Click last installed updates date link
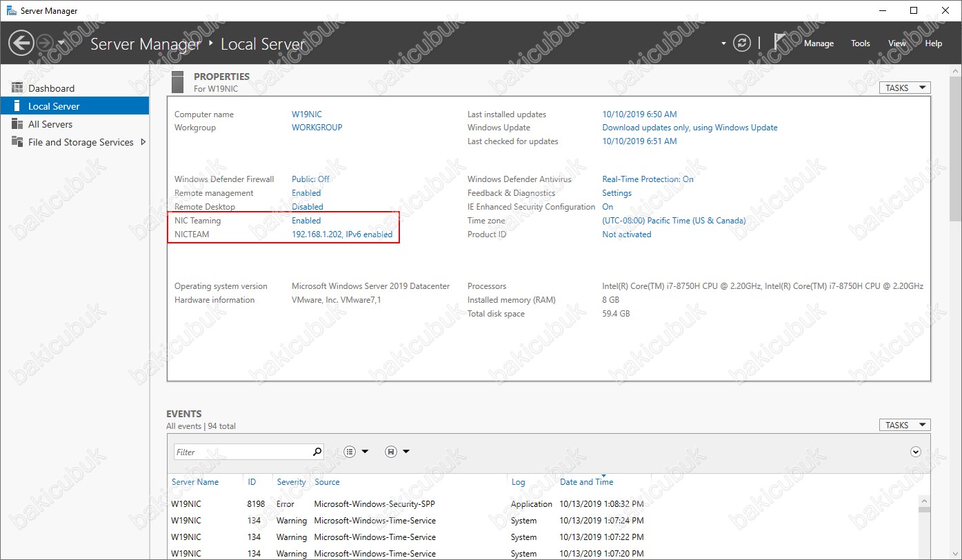This screenshot has width=962, height=560. coord(640,114)
